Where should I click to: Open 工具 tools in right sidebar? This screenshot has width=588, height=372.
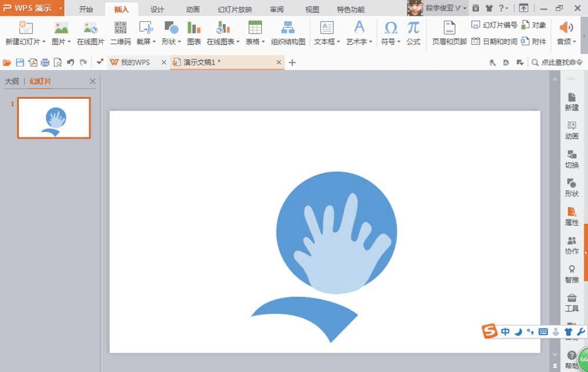coord(572,303)
